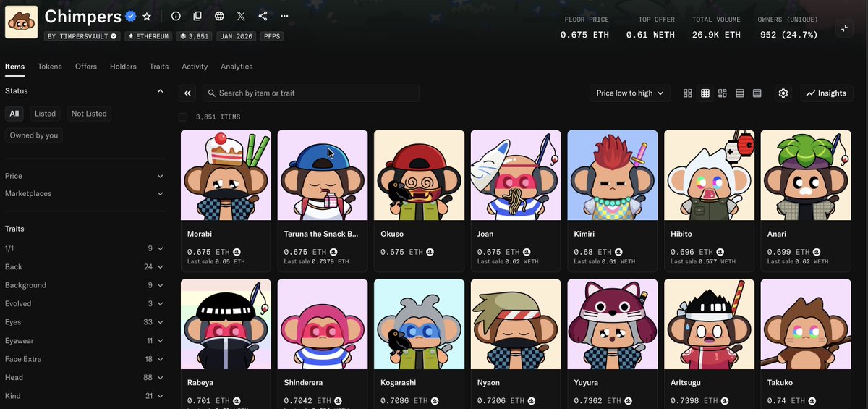The image size is (868, 409).
Task: Open the collection website globe icon
Action: pos(219,16)
